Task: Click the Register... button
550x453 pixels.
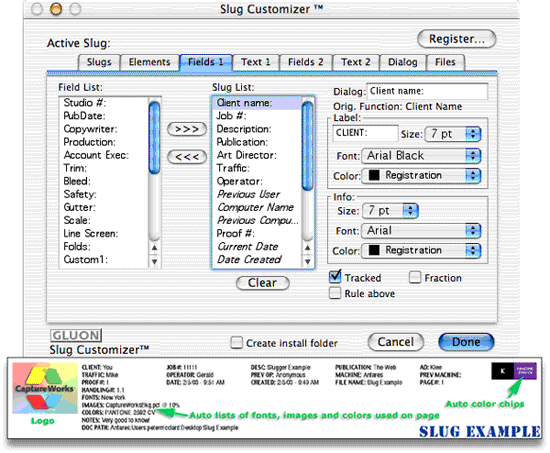Action: [457, 39]
